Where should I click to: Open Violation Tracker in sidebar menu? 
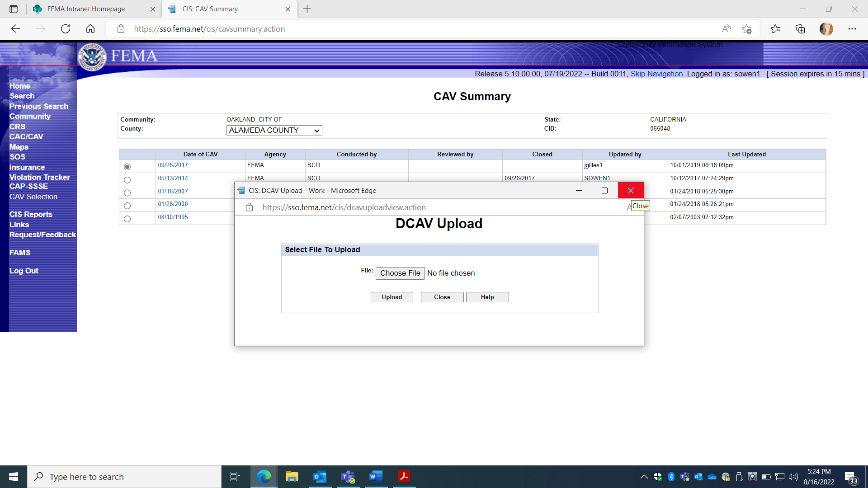pos(39,177)
